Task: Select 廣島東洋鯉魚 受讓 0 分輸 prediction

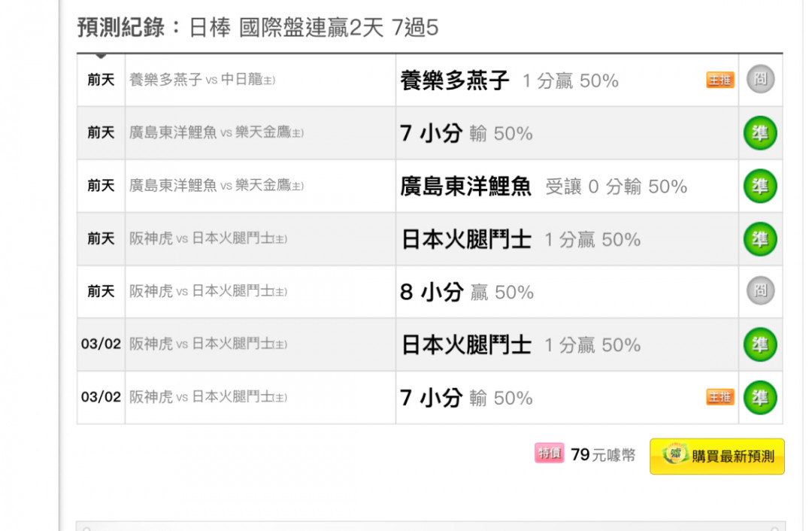Action: (544, 187)
